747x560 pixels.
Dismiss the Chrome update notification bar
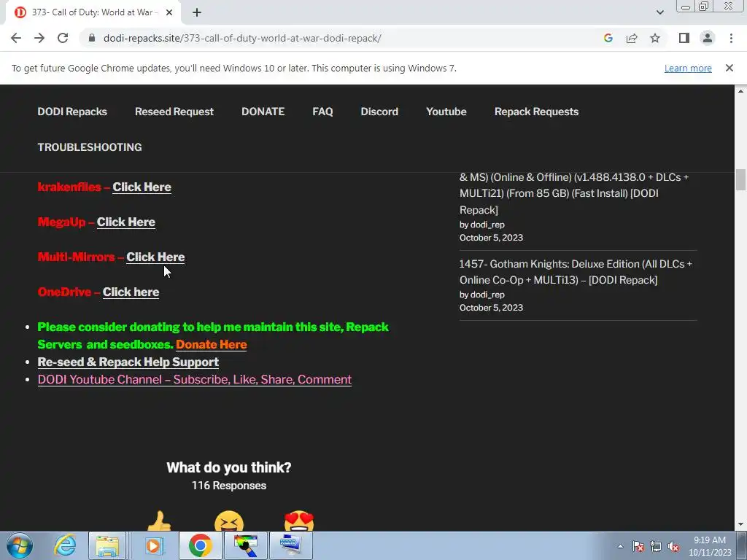[729, 68]
